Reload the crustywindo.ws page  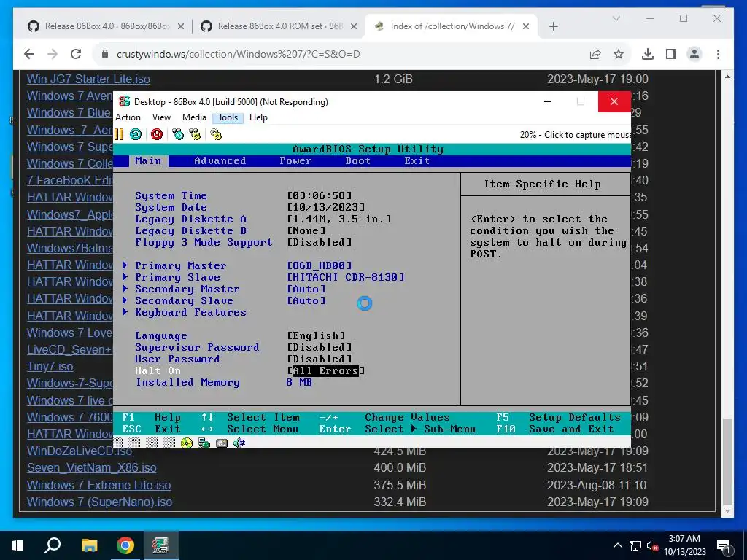(76, 54)
